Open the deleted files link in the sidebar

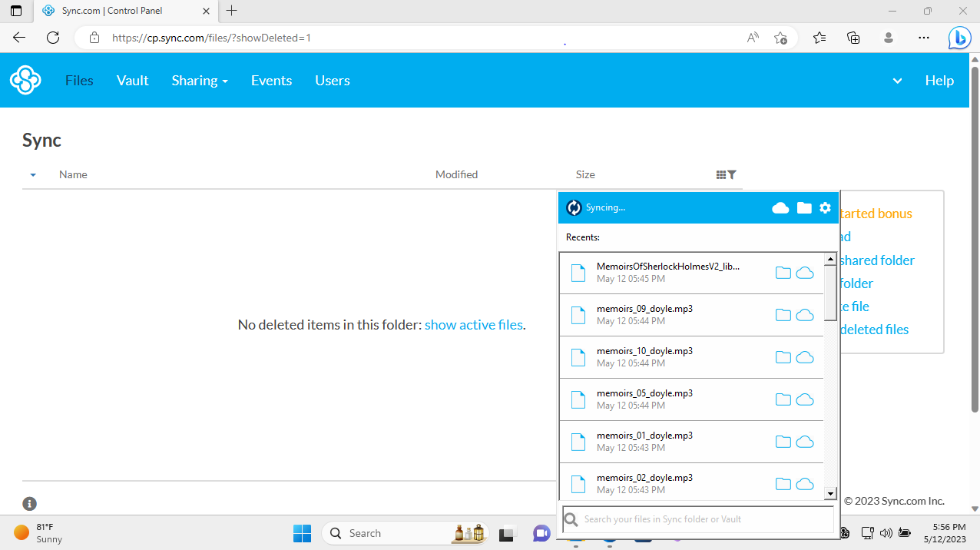tap(873, 329)
